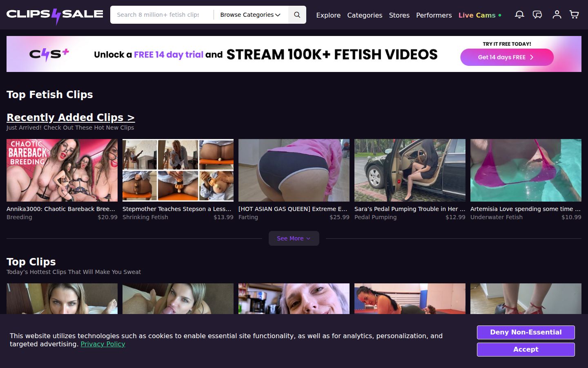
Task: Select the Underwater Fetish category label
Action: click(x=497, y=217)
